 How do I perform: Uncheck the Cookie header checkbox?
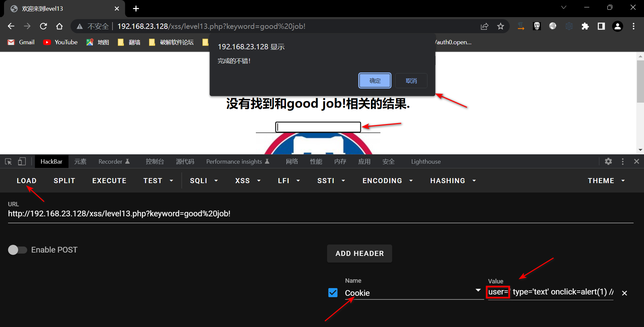333,293
